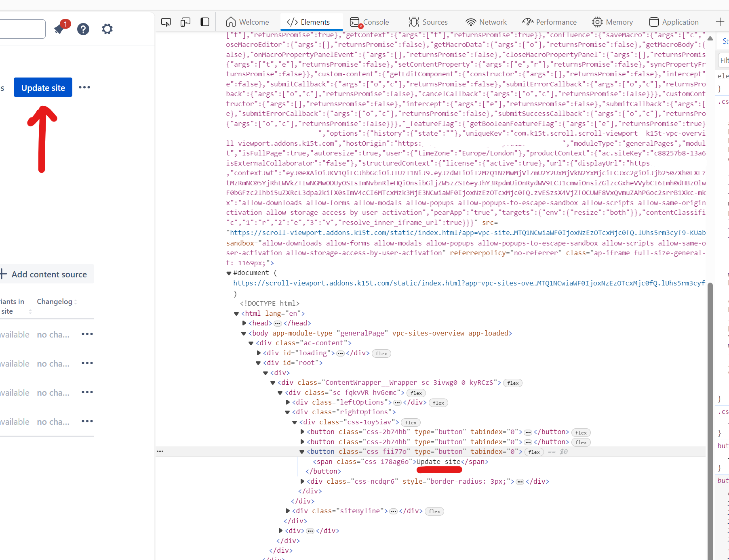Expand css-ncdqr6 div ellipsis badge
729x560 pixels.
[x=520, y=482]
